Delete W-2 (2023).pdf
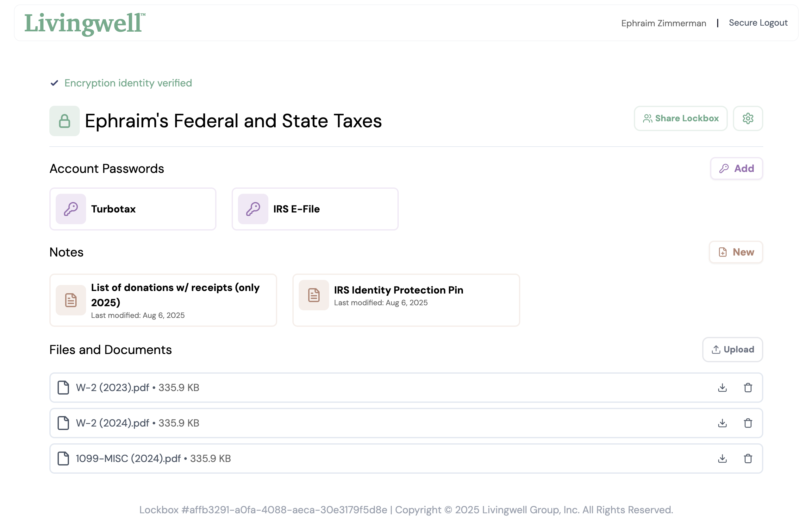Image resolution: width=812 pixels, height=525 pixels. click(748, 388)
